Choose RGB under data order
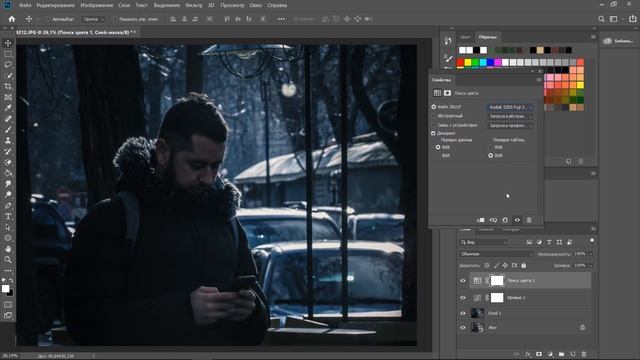The height and width of the screenshot is (360, 640). pos(438,147)
